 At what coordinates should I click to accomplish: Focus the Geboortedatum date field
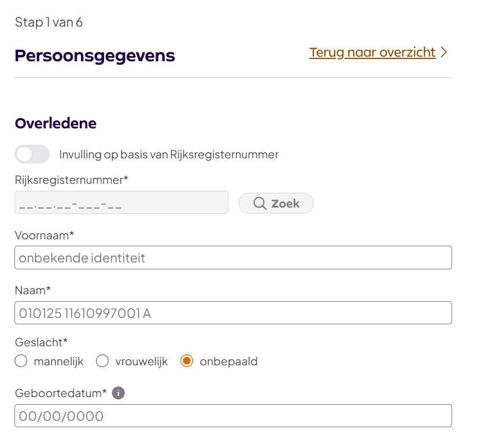(233, 416)
